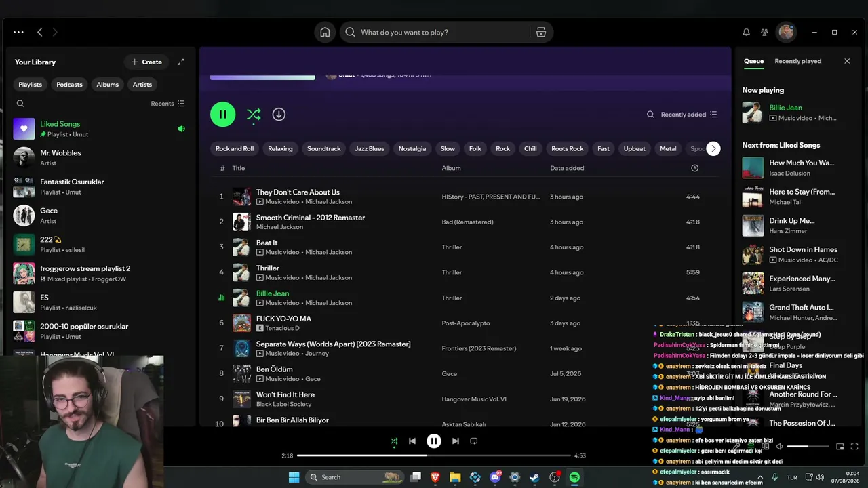868x488 pixels.
Task: Skip to next track
Action: tap(456, 441)
